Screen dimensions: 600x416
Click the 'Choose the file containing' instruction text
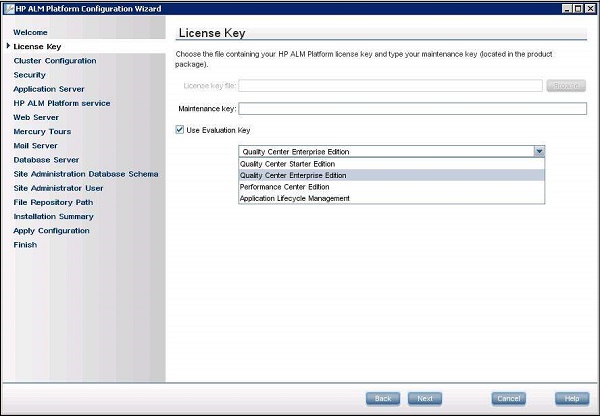click(364, 59)
